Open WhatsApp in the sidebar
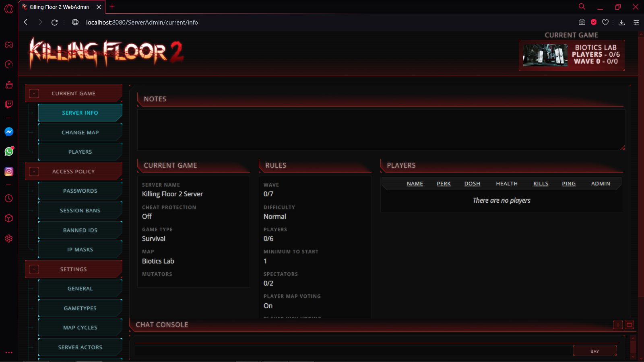Image resolution: width=644 pixels, height=362 pixels. click(9, 151)
